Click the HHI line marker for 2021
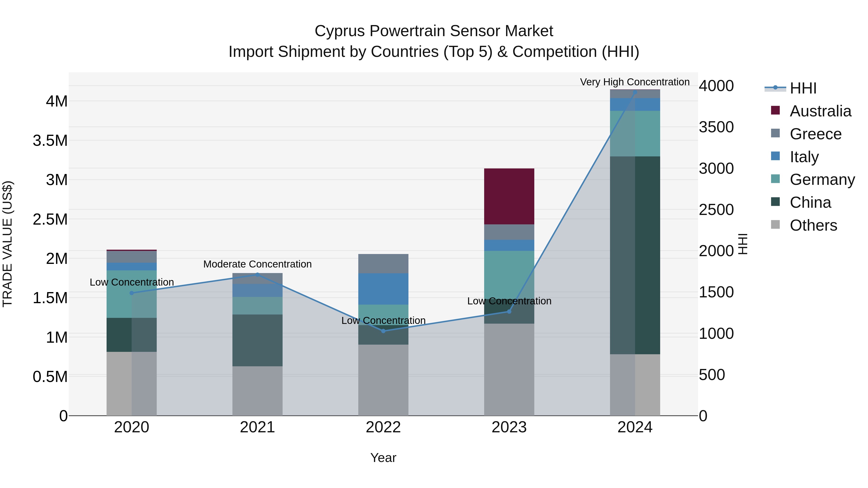Image resolution: width=868 pixels, height=488 pixels. click(258, 274)
